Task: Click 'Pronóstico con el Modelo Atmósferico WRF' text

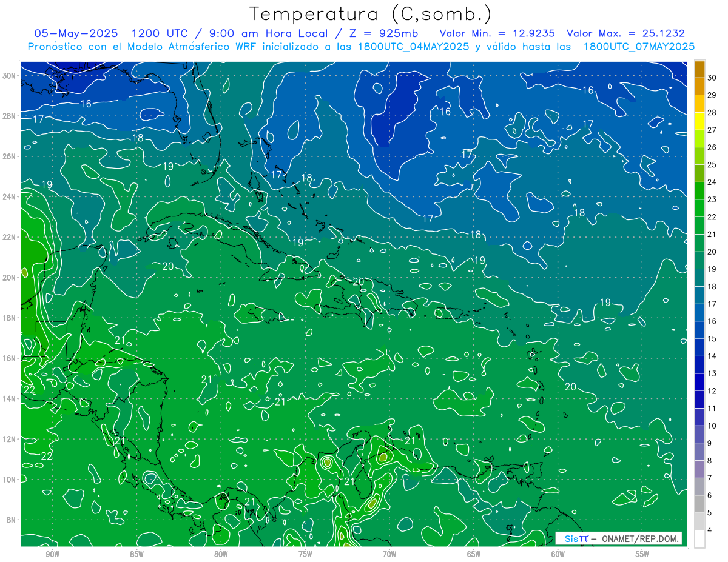Action: click(143, 47)
